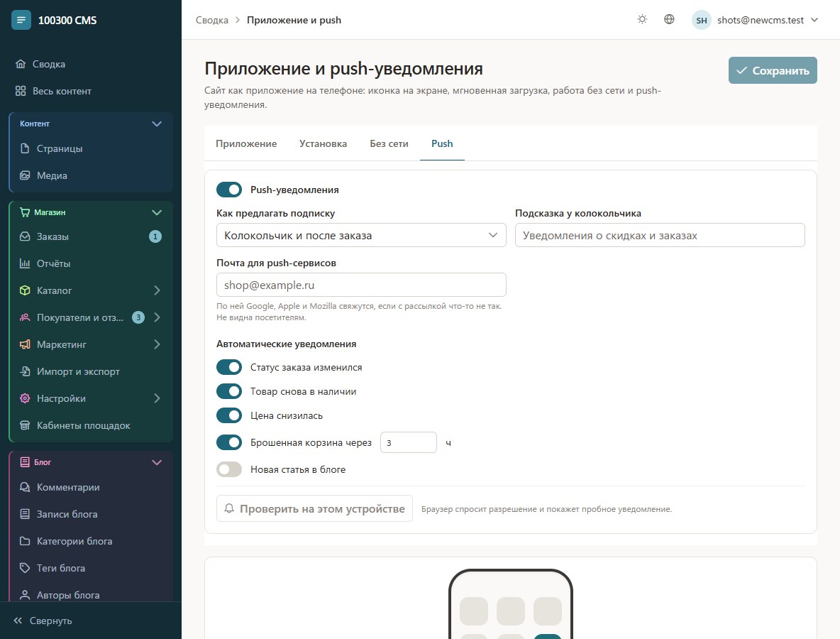Open Теги блога tag icon
This screenshot has height=639, width=840.
(25, 568)
